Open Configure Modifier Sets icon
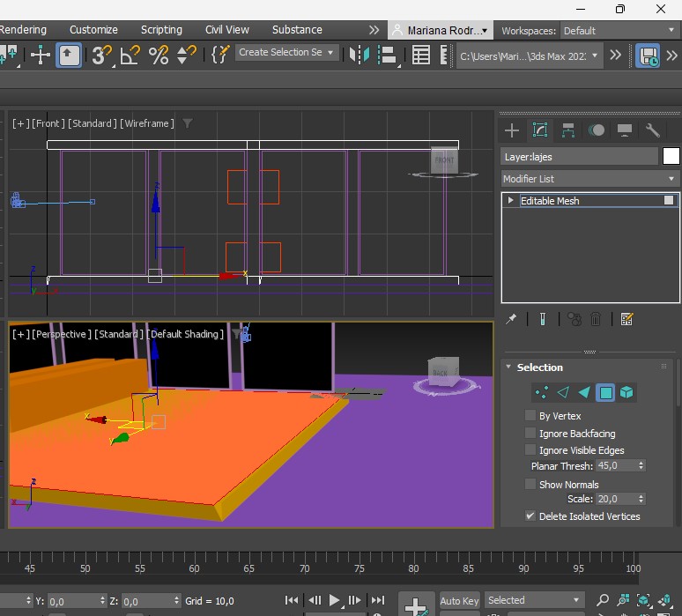Viewport: 682px width, 616px height. tap(626, 319)
